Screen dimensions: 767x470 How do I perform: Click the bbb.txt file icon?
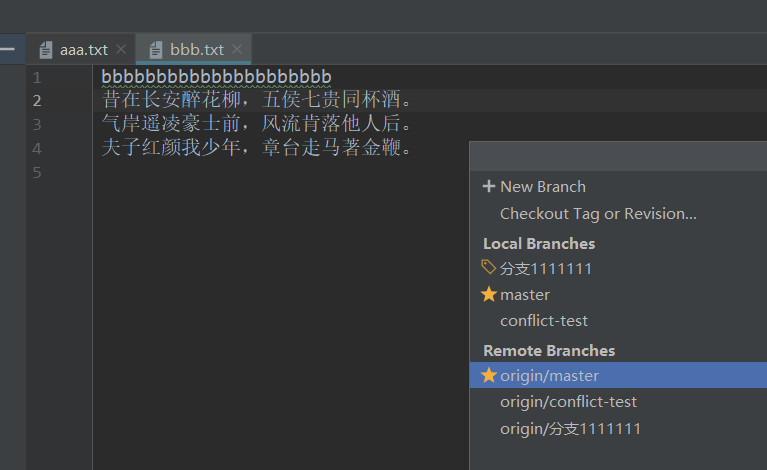pyautogui.click(x=156, y=50)
